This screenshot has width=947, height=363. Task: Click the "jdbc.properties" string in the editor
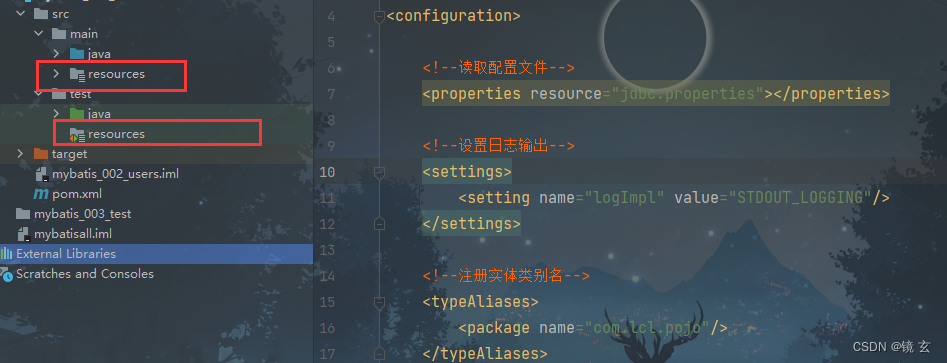coord(688,94)
